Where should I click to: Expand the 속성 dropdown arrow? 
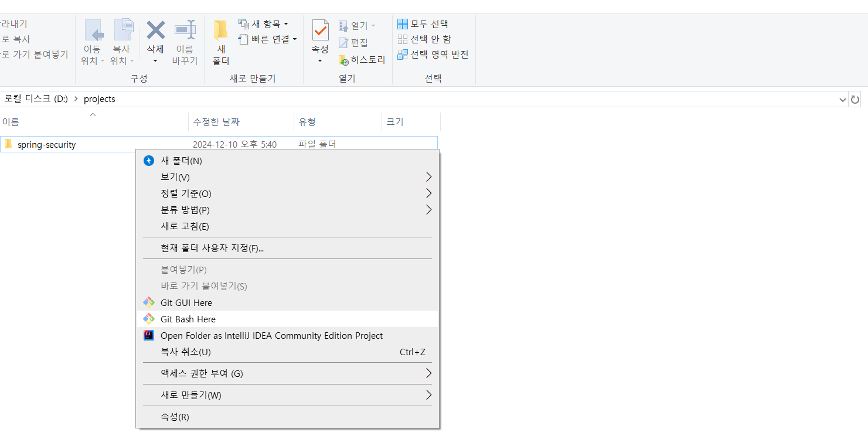tap(320, 60)
